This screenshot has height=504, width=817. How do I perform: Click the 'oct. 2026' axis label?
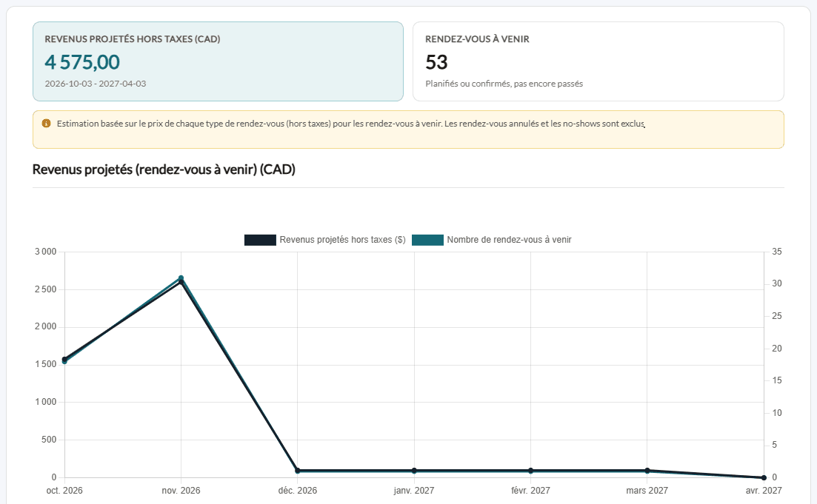64,491
